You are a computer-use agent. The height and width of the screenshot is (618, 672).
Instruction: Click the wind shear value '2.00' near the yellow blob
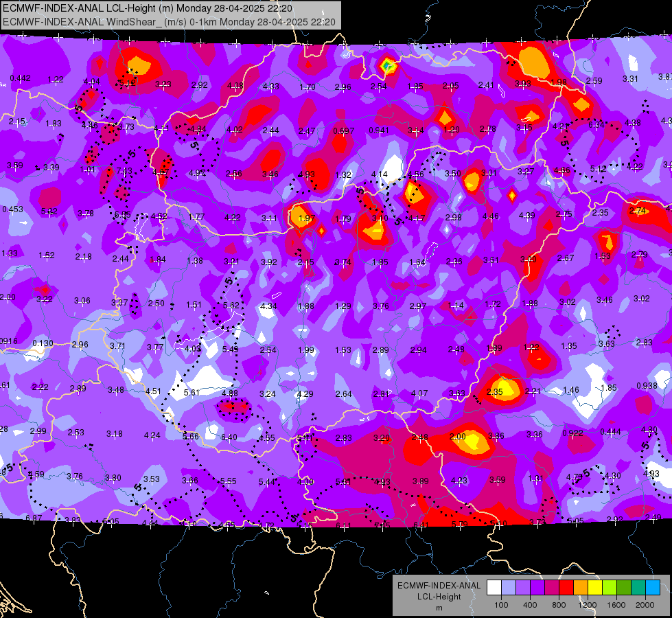click(x=458, y=436)
